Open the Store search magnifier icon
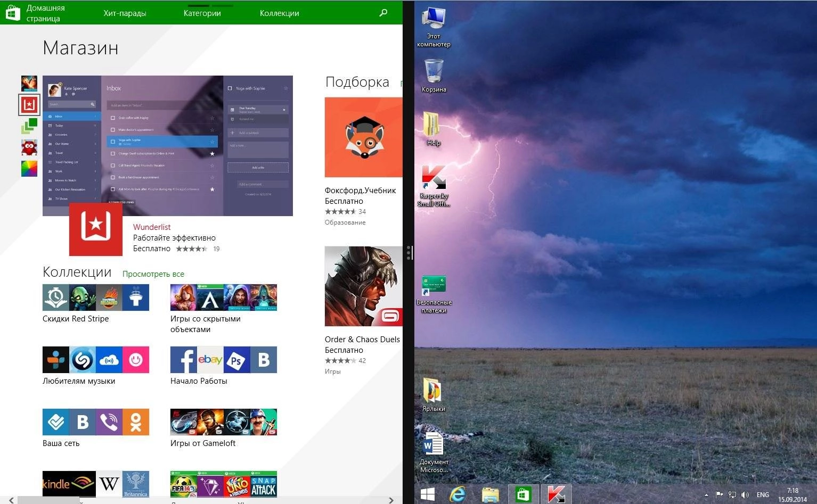Image resolution: width=817 pixels, height=504 pixels. pyautogui.click(x=383, y=13)
